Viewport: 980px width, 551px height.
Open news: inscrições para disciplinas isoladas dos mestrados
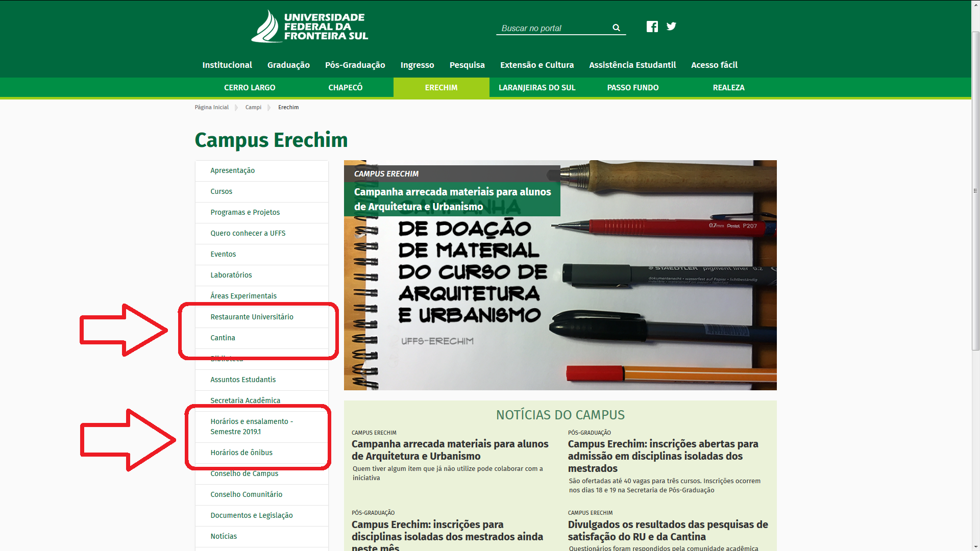pos(447,536)
